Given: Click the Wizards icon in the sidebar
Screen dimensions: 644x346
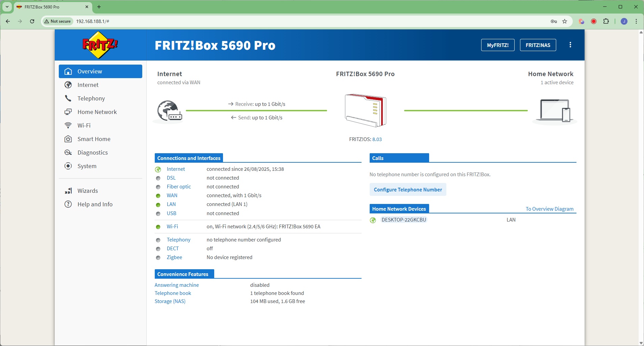Looking at the screenshot, I should [x=68, y=191].
